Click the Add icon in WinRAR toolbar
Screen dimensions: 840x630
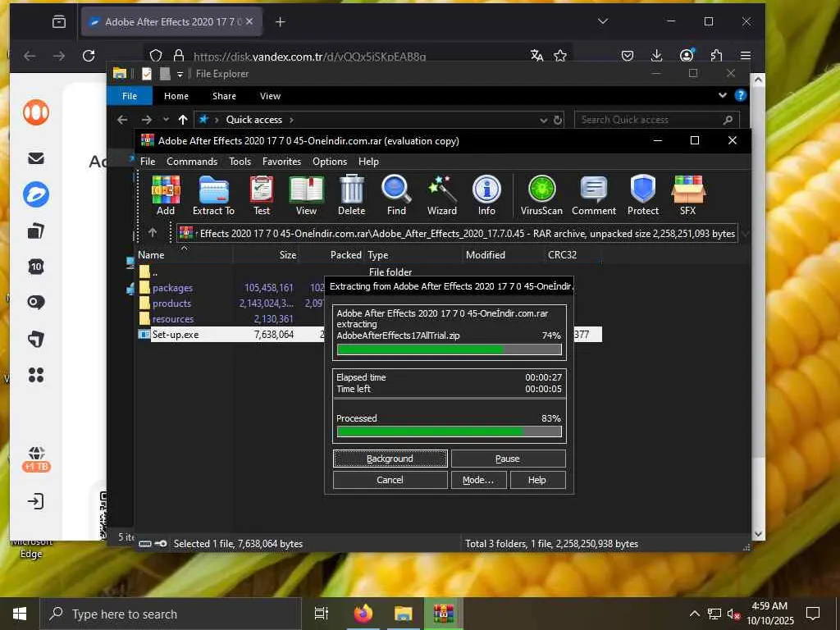pos(166,195)
